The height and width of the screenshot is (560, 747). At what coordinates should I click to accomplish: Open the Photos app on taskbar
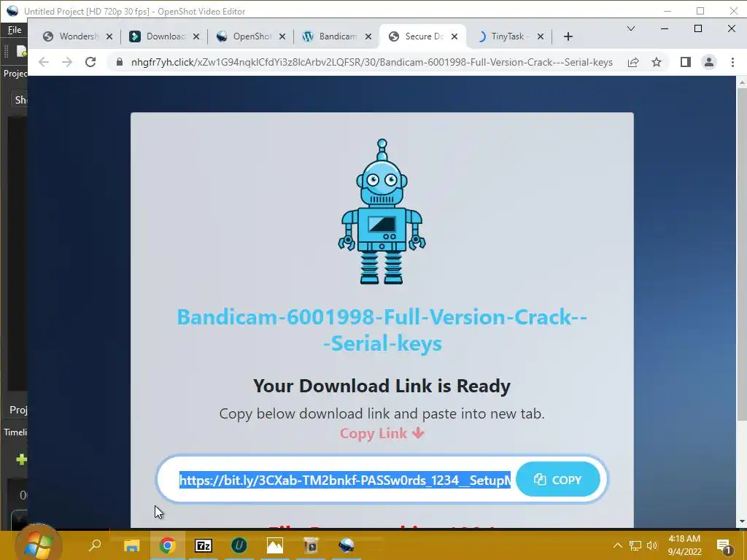275,545
